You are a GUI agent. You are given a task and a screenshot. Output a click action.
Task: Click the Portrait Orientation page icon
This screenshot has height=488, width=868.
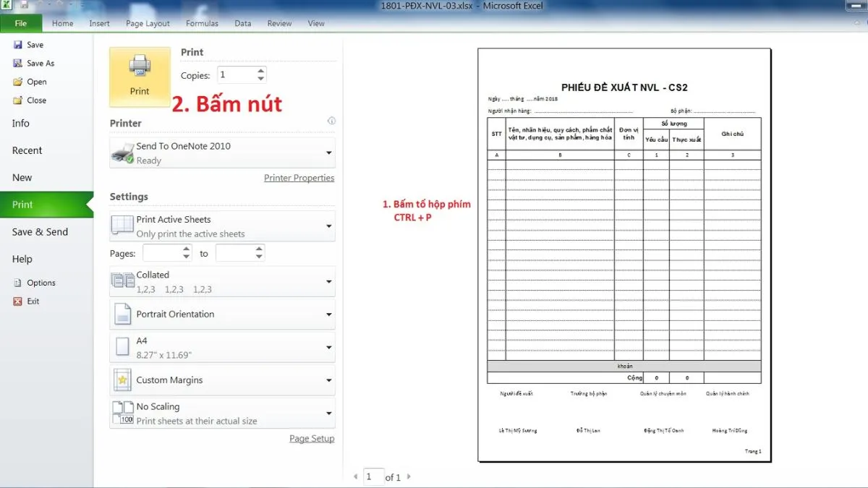(x=122, y=314)
